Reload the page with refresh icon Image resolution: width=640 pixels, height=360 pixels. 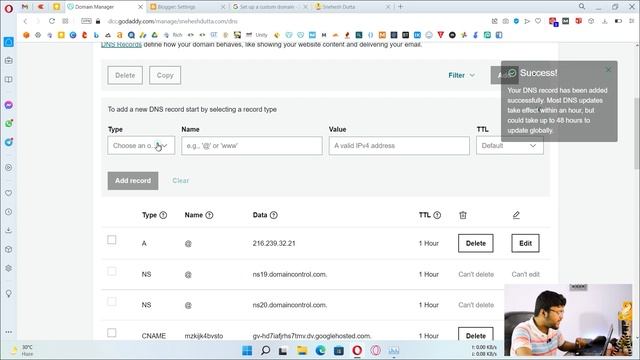tap(52, 21)
